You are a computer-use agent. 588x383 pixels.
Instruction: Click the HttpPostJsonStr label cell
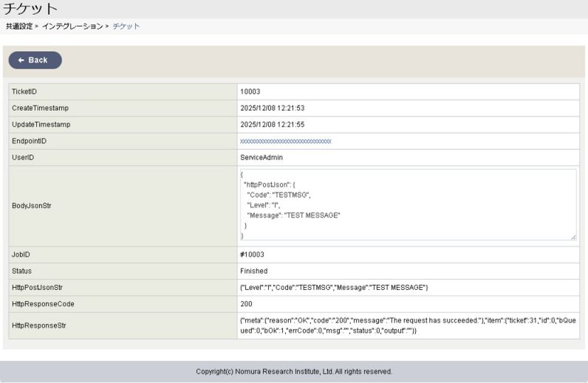[x=123, y=288]
